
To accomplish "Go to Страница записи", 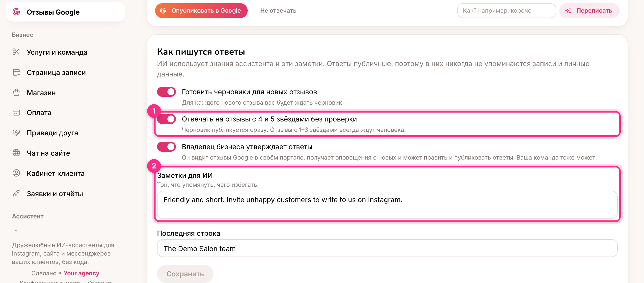I will (65, 72).
